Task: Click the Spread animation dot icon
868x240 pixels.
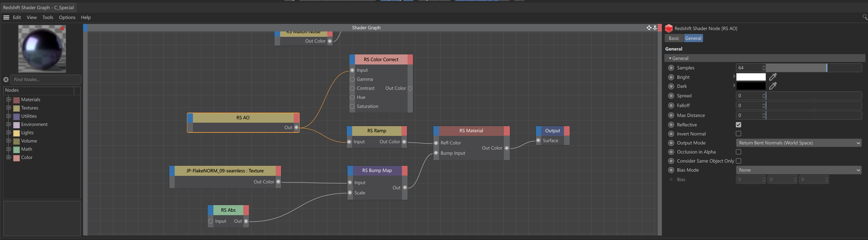Action: pos(671,96)
